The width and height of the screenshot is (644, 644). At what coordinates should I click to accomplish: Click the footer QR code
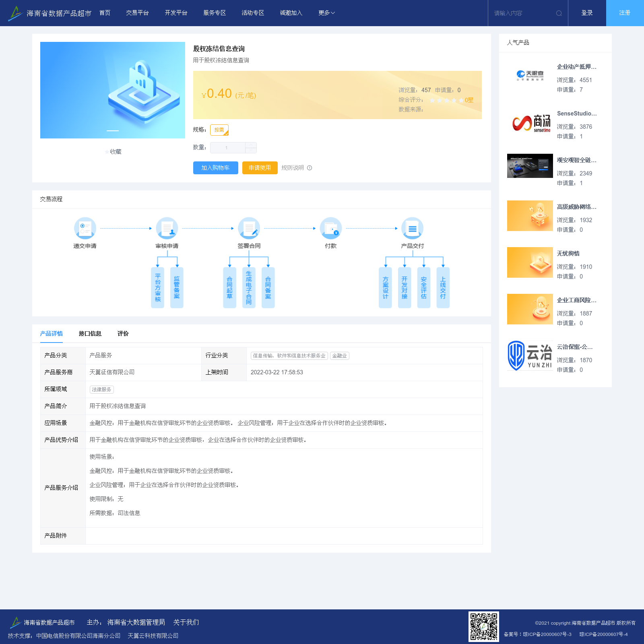pos(484,627)
